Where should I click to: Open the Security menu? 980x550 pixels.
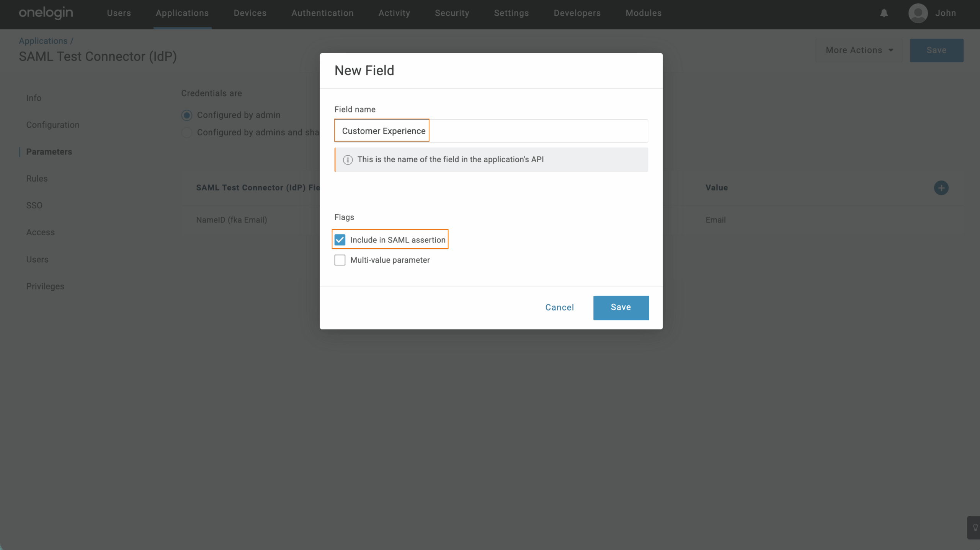pyautogui.click(x=452, y=13)
